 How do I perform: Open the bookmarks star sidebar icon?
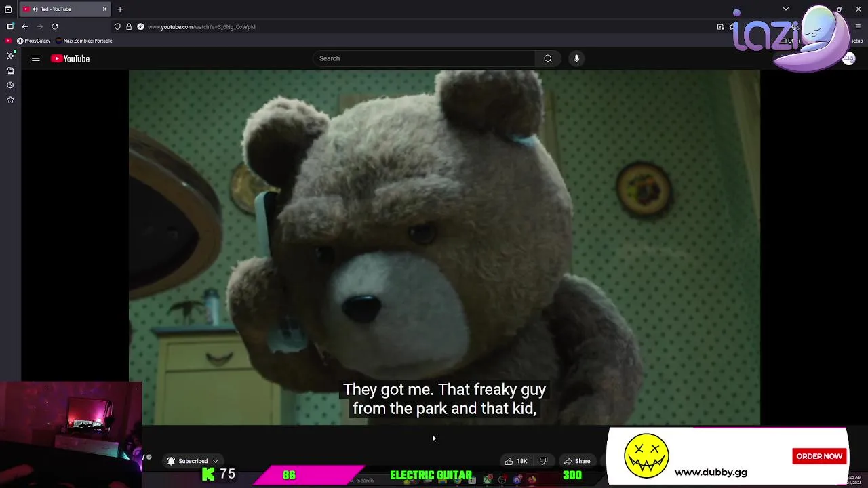[10, 100]
